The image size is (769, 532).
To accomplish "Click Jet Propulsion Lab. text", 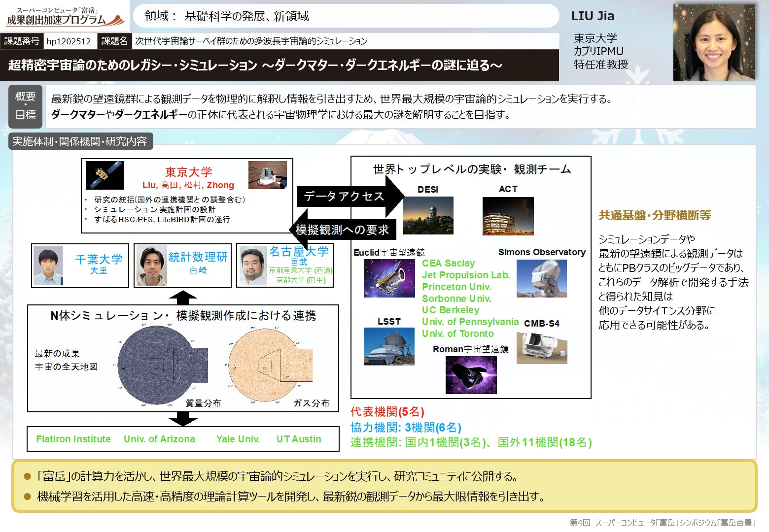I will (x=466, y=275).
